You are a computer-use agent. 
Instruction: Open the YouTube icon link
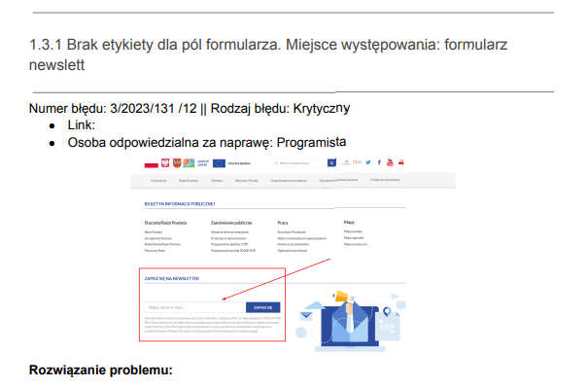tap(390, 162)
